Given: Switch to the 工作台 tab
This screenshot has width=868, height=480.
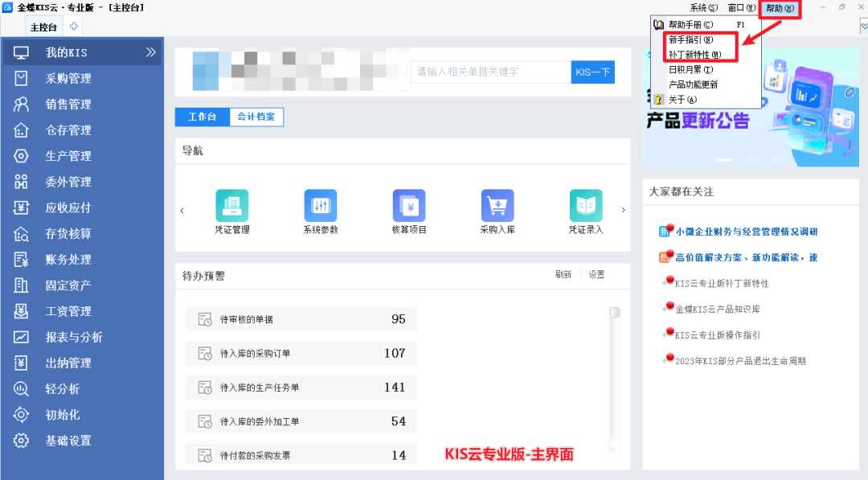Looking at the screenshot, I should (202, 117).
